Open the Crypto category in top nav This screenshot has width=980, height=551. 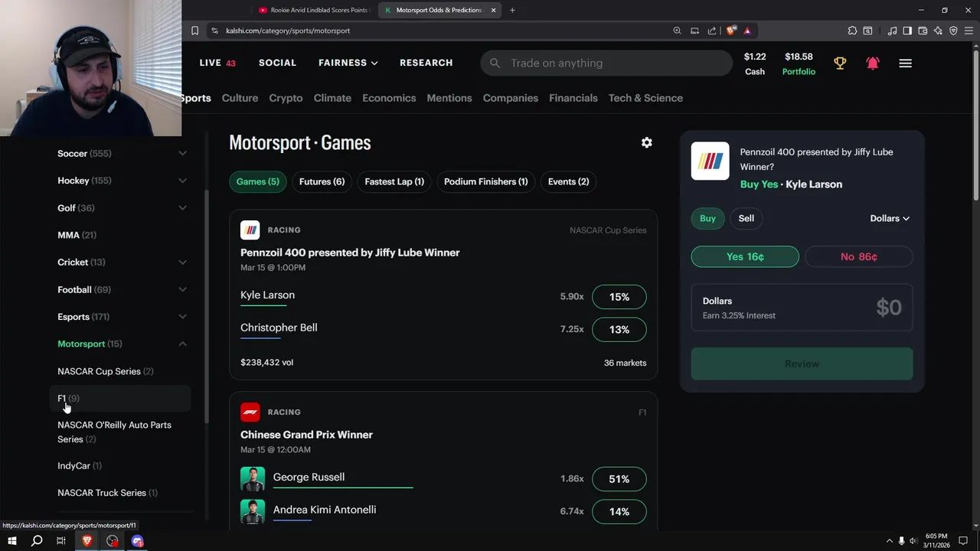tap(286, 98)
